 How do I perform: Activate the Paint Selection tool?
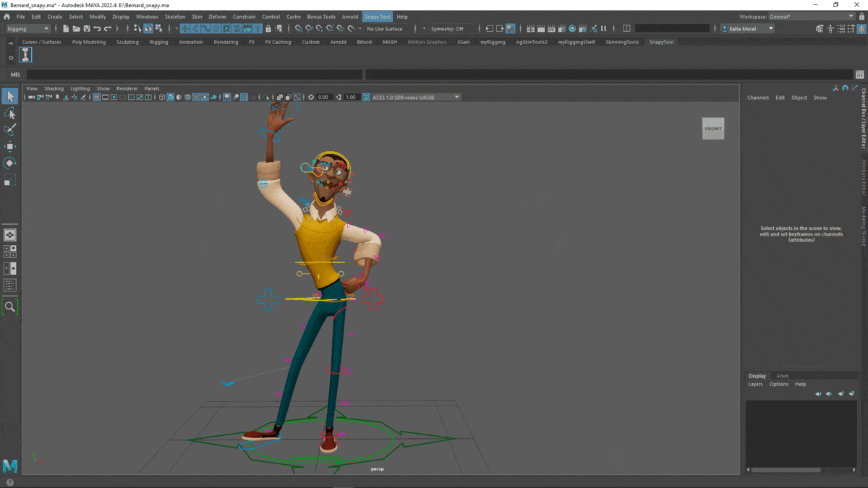click(10, 130)
